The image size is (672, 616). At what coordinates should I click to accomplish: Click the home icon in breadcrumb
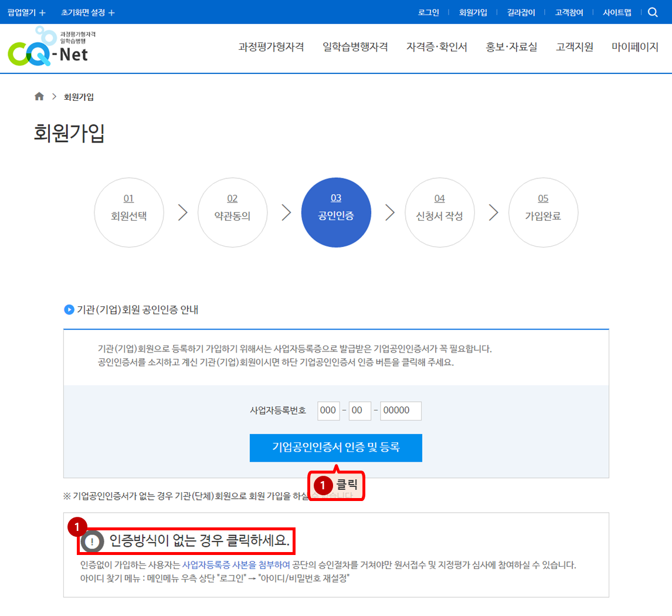[x=39, y=96]
